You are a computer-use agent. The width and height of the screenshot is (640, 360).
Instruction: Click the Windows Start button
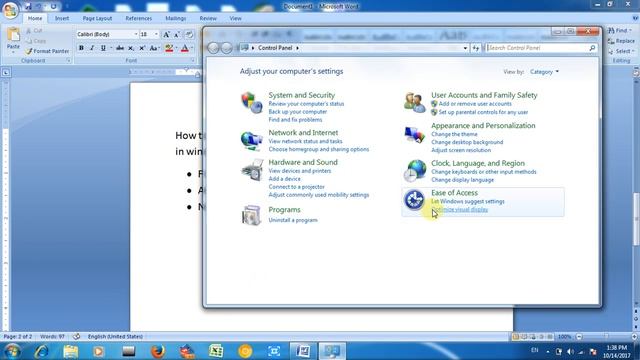point(12,351)
